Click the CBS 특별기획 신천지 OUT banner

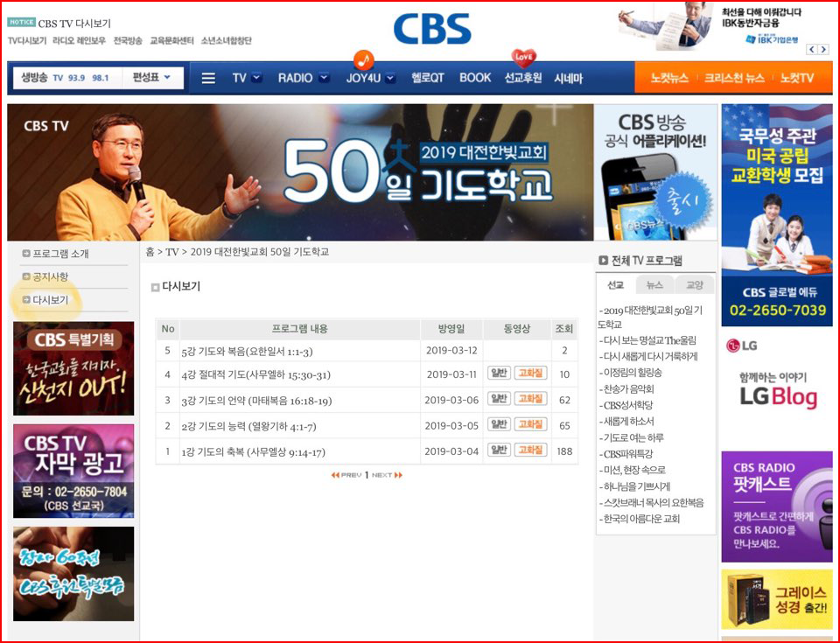click(x=73, y=368)
